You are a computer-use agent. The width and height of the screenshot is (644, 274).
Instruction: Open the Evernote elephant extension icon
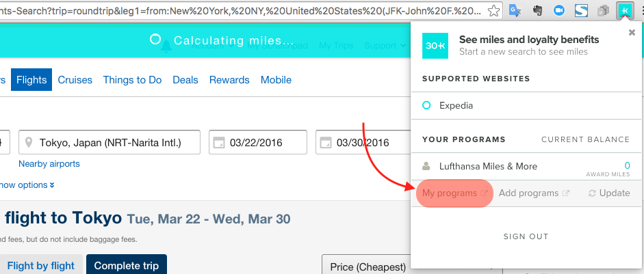click(x=537, y=11)
